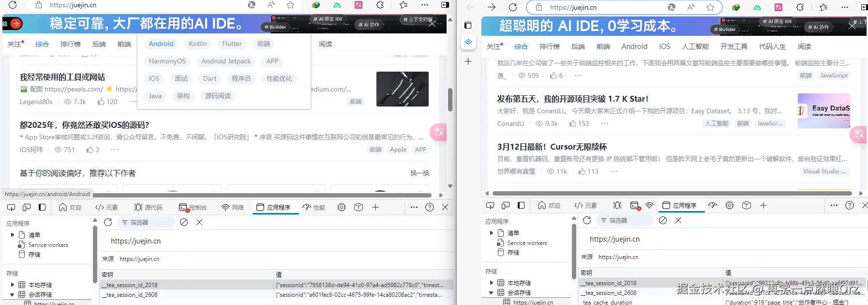Collapse 会话存储 in right DevTools
The image size is (868, 305).
492,292
